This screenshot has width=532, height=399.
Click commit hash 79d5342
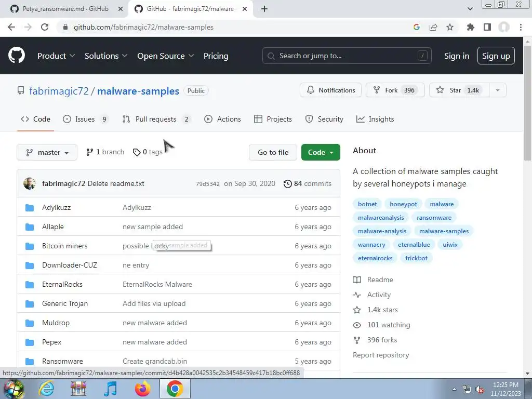[208, 184]
